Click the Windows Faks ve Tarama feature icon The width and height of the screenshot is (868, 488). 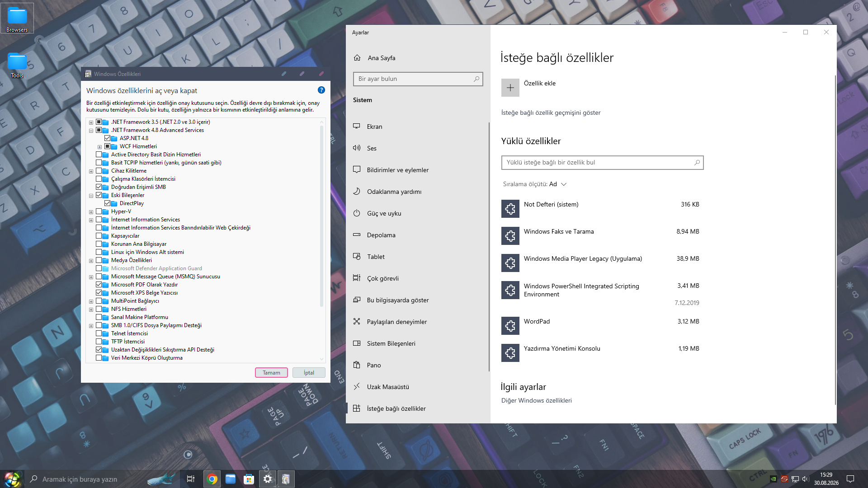pyautogui.click(x=510, y=236)
